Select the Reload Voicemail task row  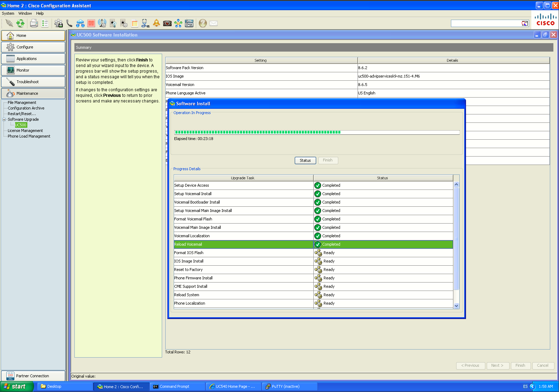tap(313, 244)
